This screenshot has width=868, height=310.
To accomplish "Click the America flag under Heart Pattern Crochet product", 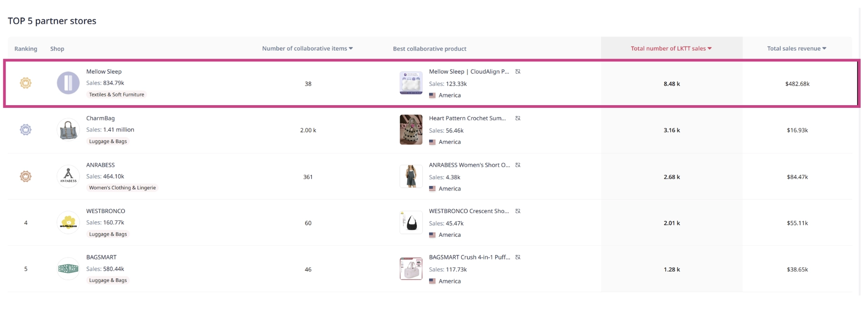I will 432,142.
